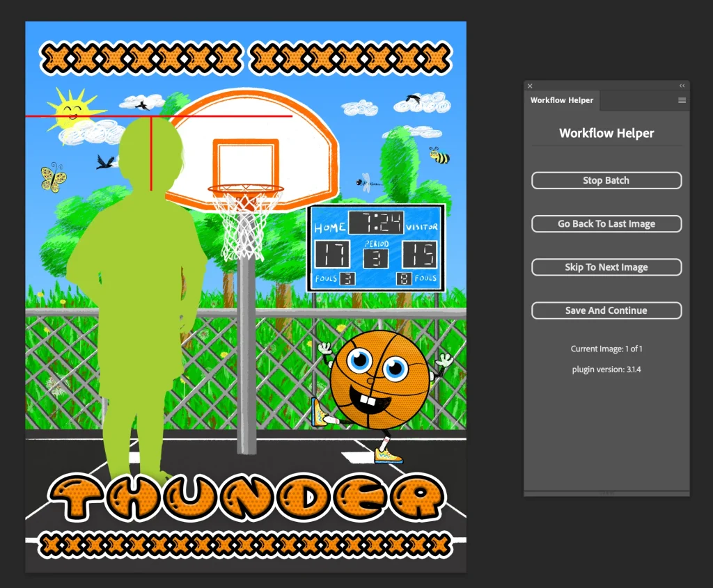Image resolution: width=713 pixels, height=588 pixels.
Task: Click the red horizontal guide line
Action: click(223, 116)
